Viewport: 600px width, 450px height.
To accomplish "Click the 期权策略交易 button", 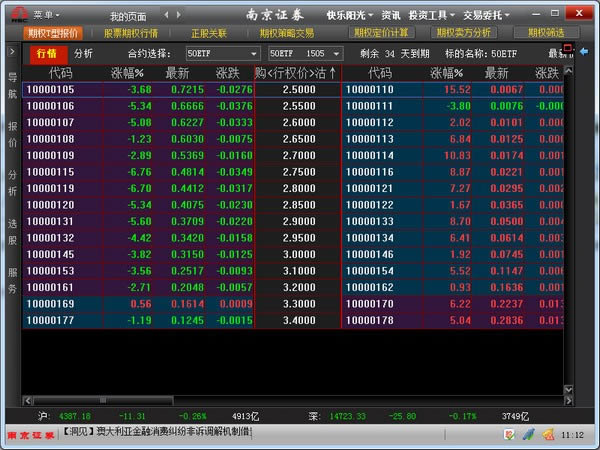I will click(x=286, y=33).
